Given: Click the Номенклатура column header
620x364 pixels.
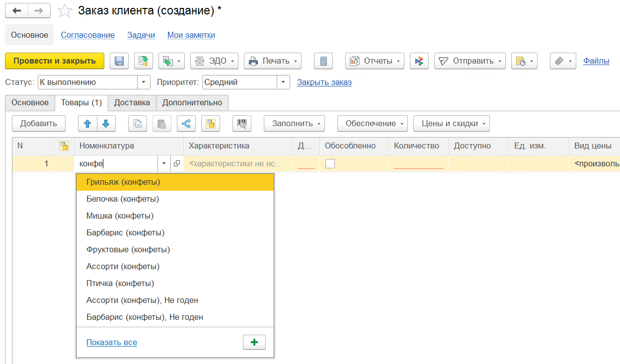Looking at the screenshot, I should [129, 146].
